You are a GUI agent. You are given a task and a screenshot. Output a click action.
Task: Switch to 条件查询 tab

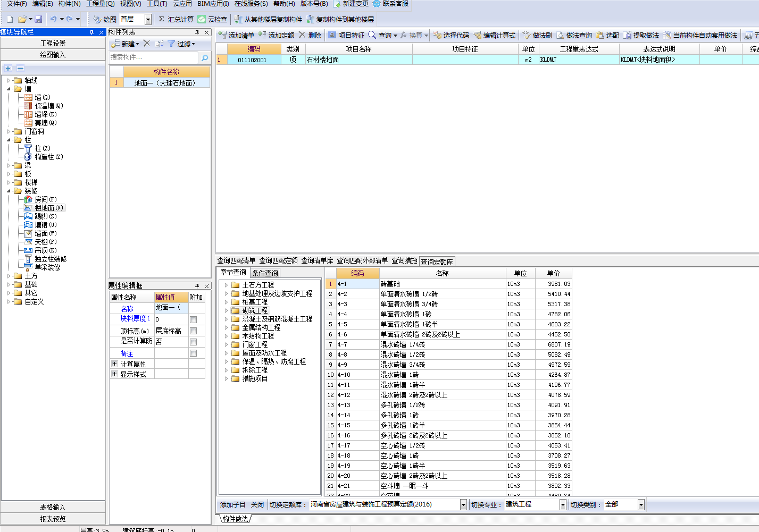265,273
